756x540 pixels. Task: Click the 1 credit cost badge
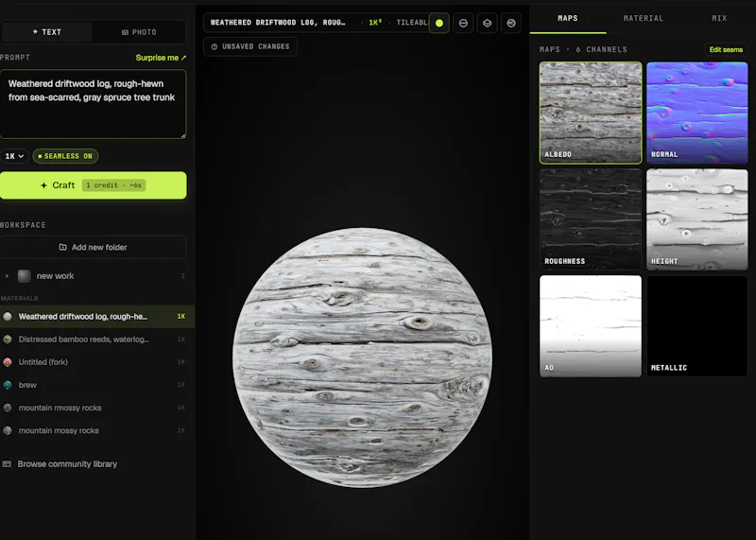point(113,185)
